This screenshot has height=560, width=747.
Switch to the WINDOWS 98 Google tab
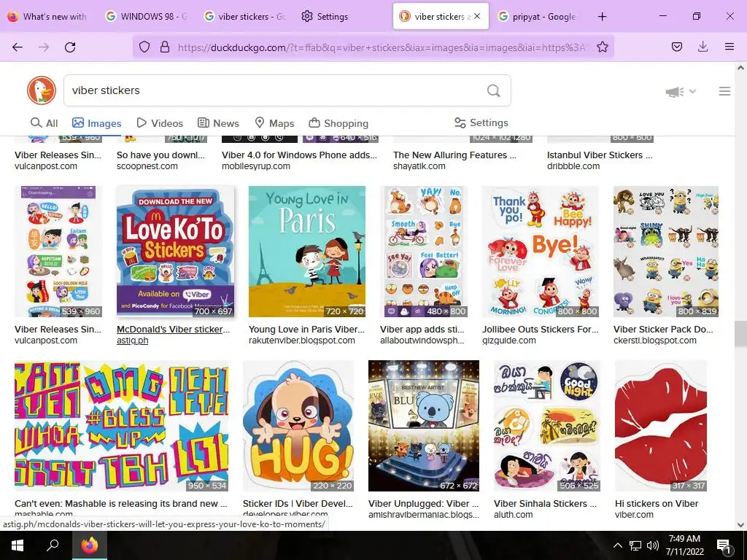pos(147,16)
